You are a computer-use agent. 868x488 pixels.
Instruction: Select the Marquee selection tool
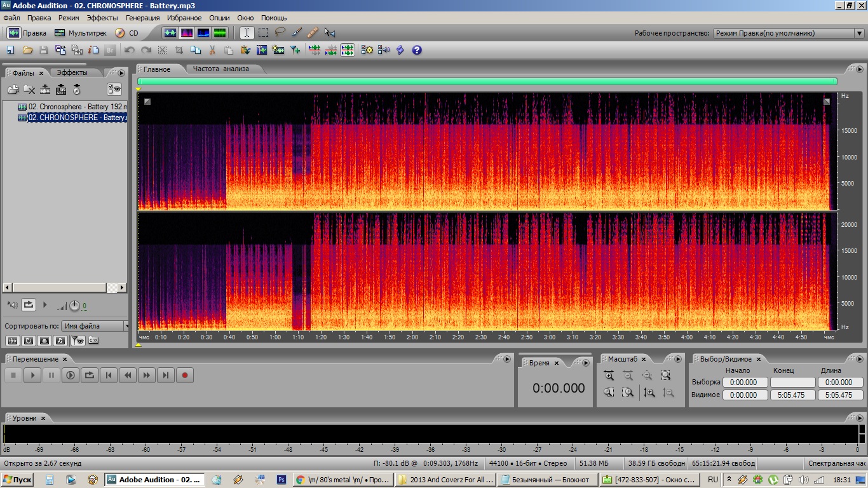(x=264, y=32)
